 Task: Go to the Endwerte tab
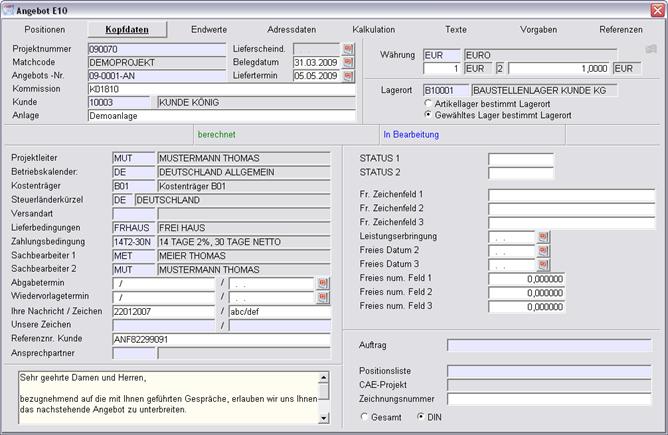click(208, 30)
